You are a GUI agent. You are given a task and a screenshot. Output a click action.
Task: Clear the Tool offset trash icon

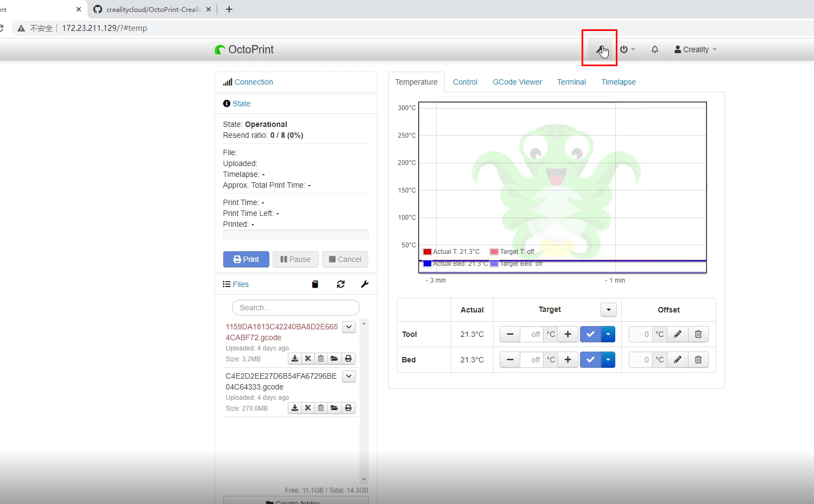[x=698, y=334]
